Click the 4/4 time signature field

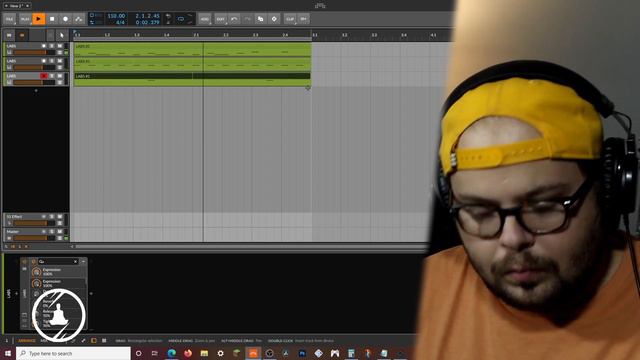(120, 22)
